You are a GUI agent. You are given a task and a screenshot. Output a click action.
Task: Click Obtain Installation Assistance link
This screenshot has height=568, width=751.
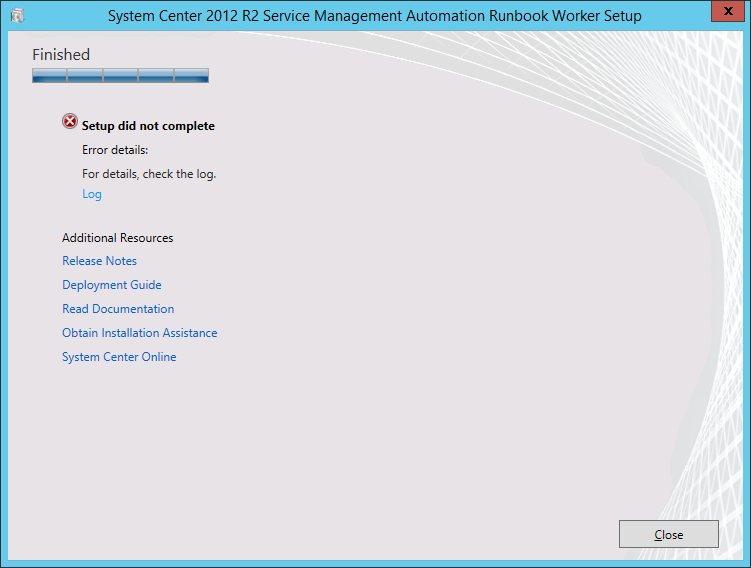coord(139,333)
